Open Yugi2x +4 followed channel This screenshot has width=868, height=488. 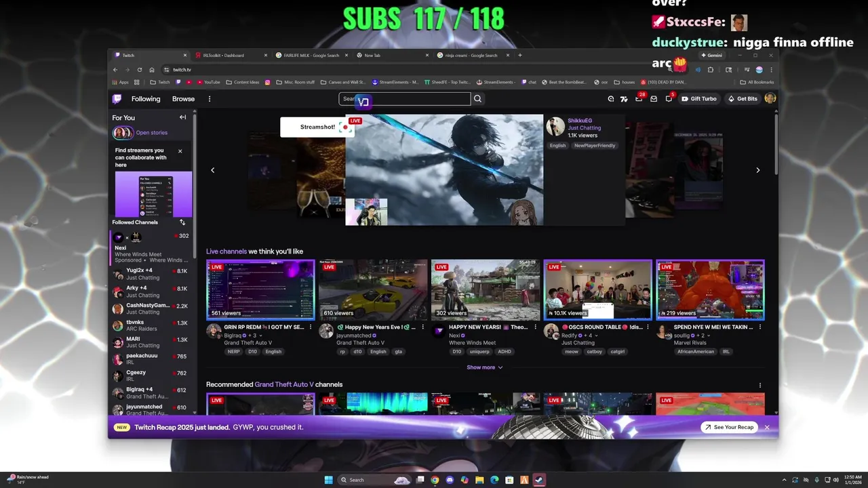click(x=151, y=274)
